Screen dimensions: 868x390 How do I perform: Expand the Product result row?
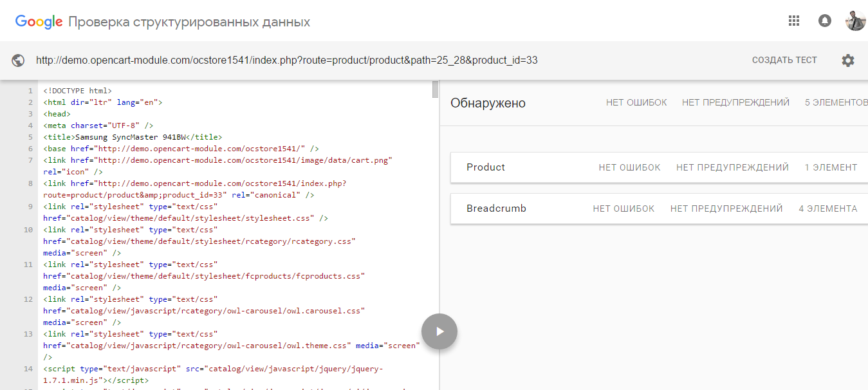click(660, 167)
